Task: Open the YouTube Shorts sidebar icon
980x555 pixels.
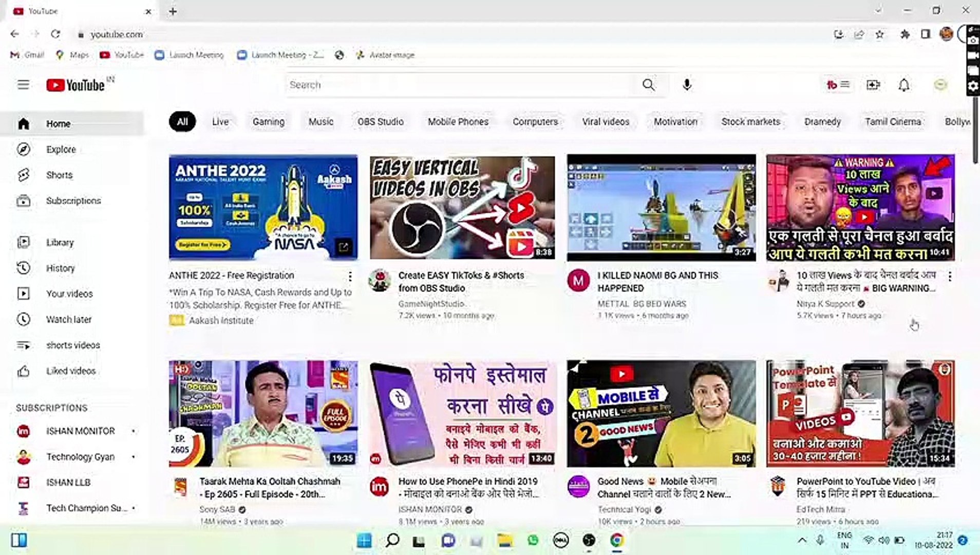Action: click(24, 175)
